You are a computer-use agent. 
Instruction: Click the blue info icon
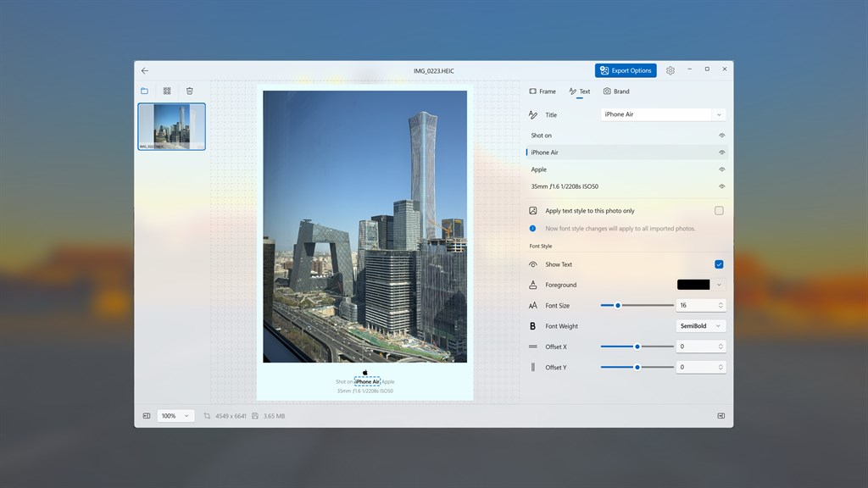point(532,228)
